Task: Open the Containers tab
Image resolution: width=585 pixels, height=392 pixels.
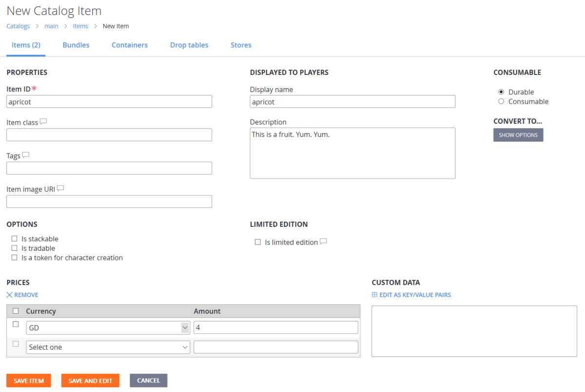Action: pyautogui.click(x=130, y=45)
